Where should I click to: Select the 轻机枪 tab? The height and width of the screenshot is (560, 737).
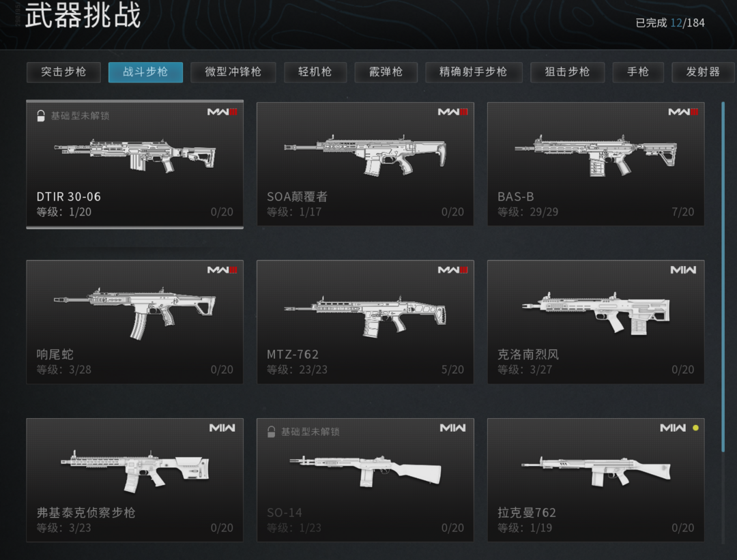(x=315, y=72)
